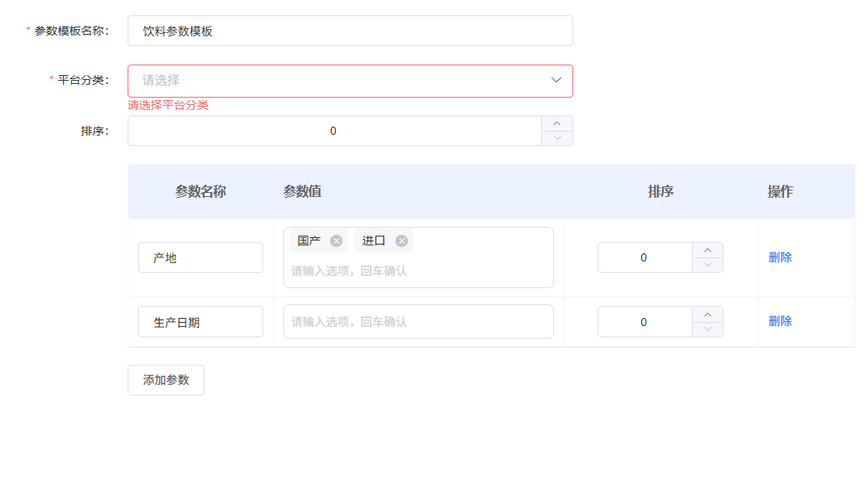Screen dimensions: 868x477
Task: Edit the 生产日期 parameter name field
Action: [x=200, y=321]
